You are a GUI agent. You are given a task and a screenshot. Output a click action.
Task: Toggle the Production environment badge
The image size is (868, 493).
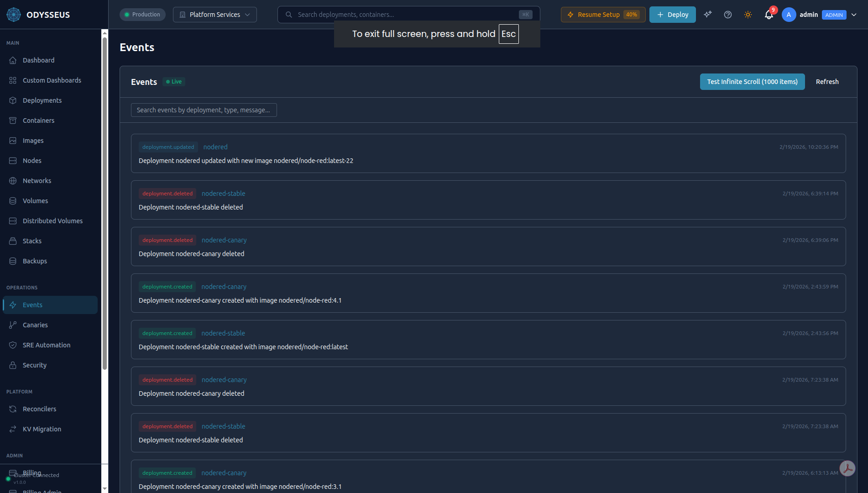tap(142, 14)
